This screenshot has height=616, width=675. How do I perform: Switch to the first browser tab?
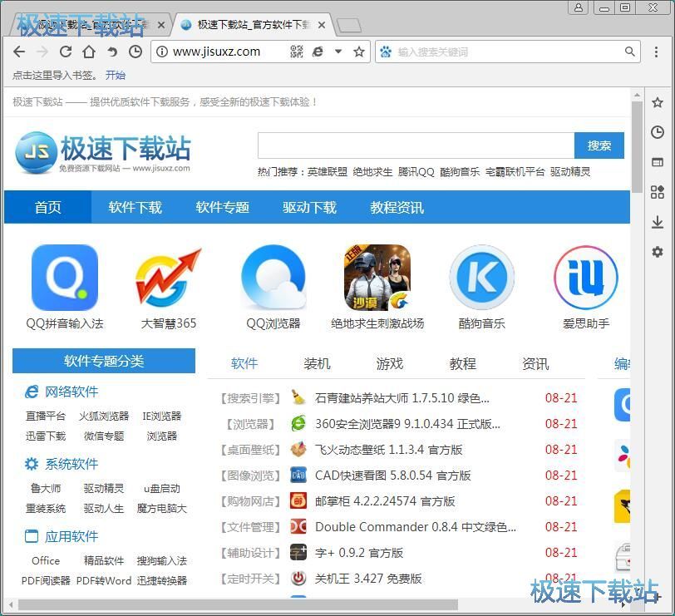pos(91,25)
